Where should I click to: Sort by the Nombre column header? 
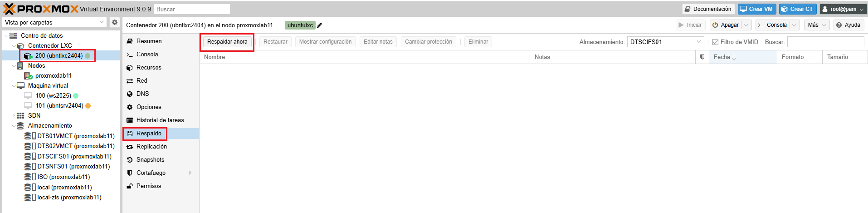point(365,57)
